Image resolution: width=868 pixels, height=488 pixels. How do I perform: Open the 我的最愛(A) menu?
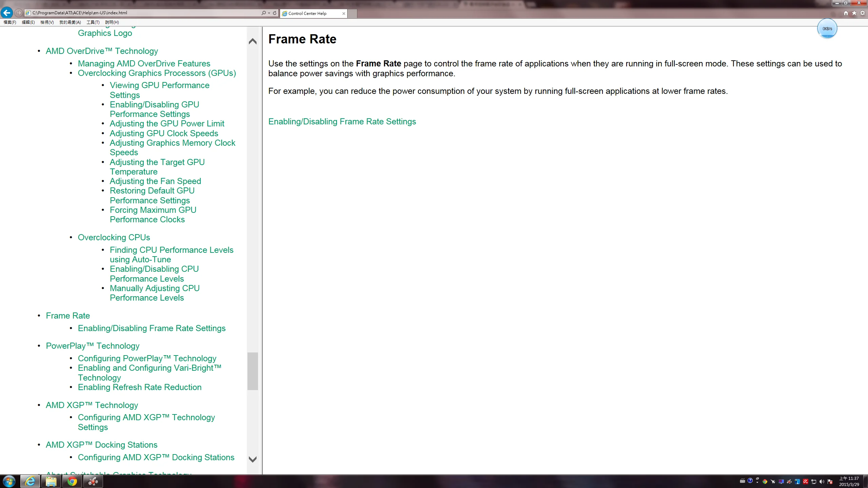tap(70, 22)
